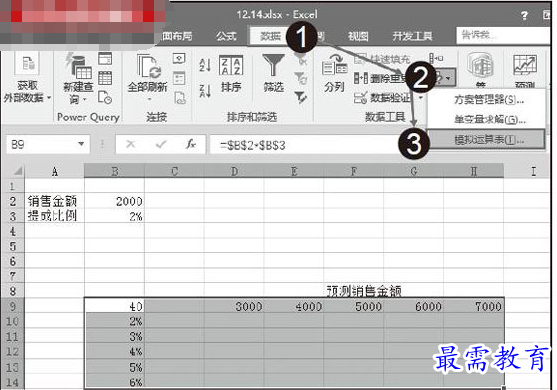Click Connections icon in connections group
The image size is (557, 390).
[x=179, y=59]
